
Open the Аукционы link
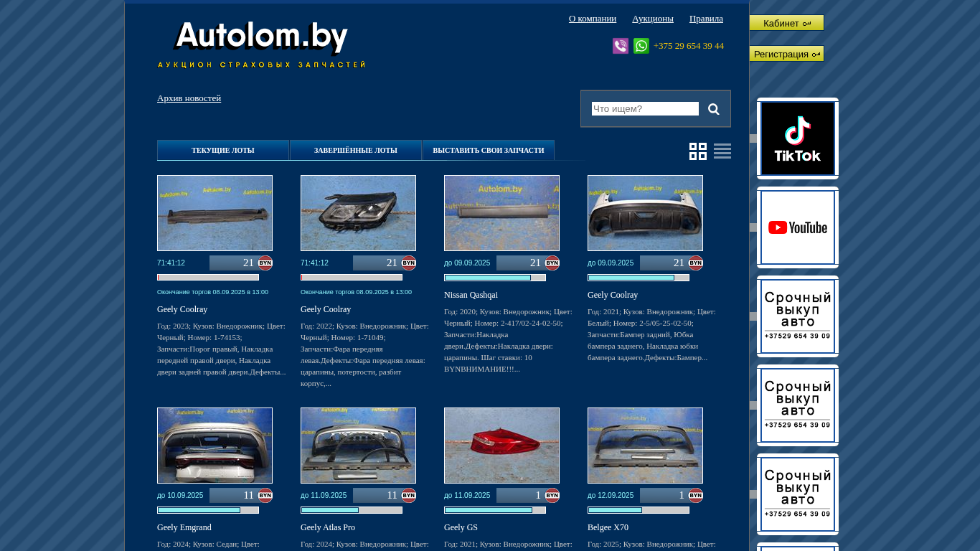653,19
